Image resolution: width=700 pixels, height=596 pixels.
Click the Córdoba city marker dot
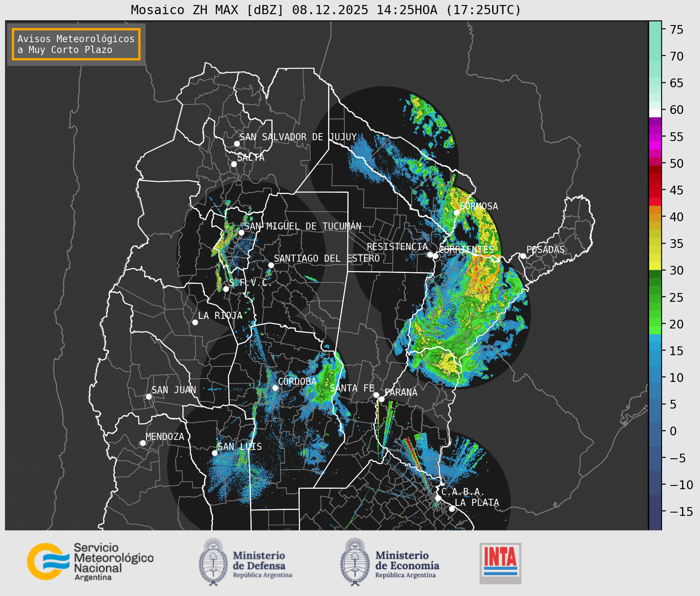pos(275,388)
